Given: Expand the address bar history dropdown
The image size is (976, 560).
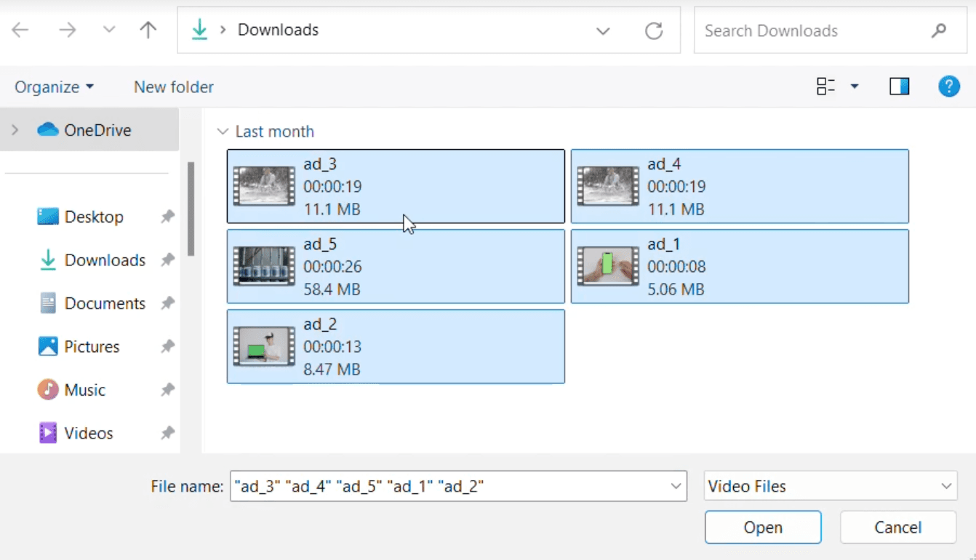Looking at the screenshot, I should coord(603,31).
